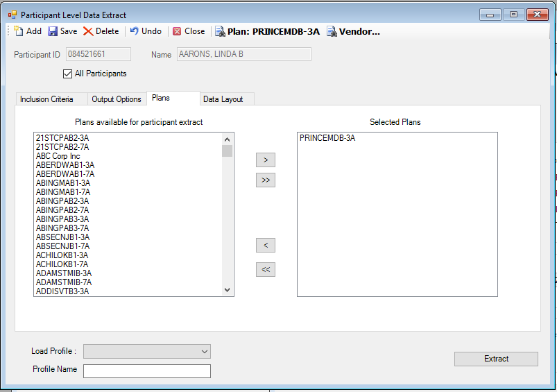The width and height of the screenshot is (557, 392).
Task: Select ABC Corp Inc in available plans
Action: [x=58, y=156]
